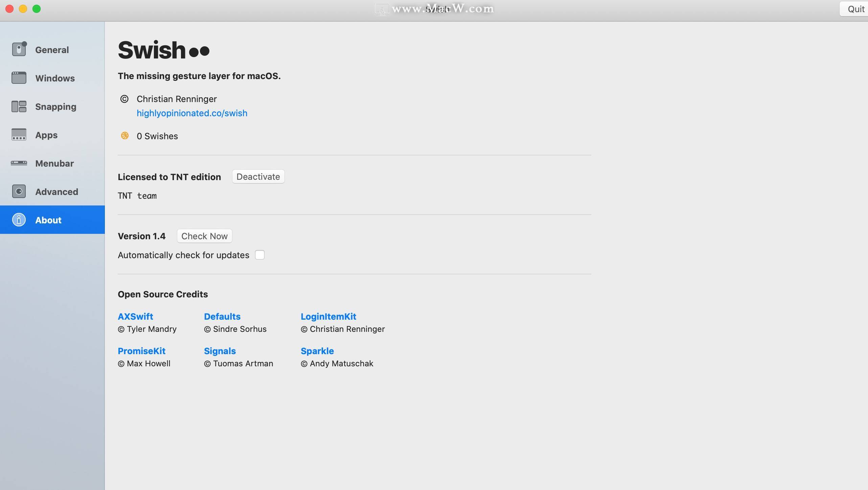
Task: Open the AXSwift credit link
Action: [x=135, y=317]
